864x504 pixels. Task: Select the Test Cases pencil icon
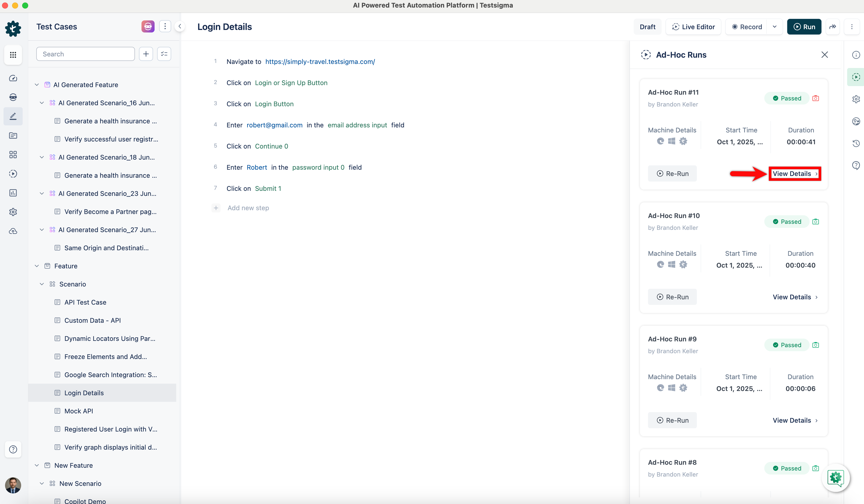coord(13,116)
